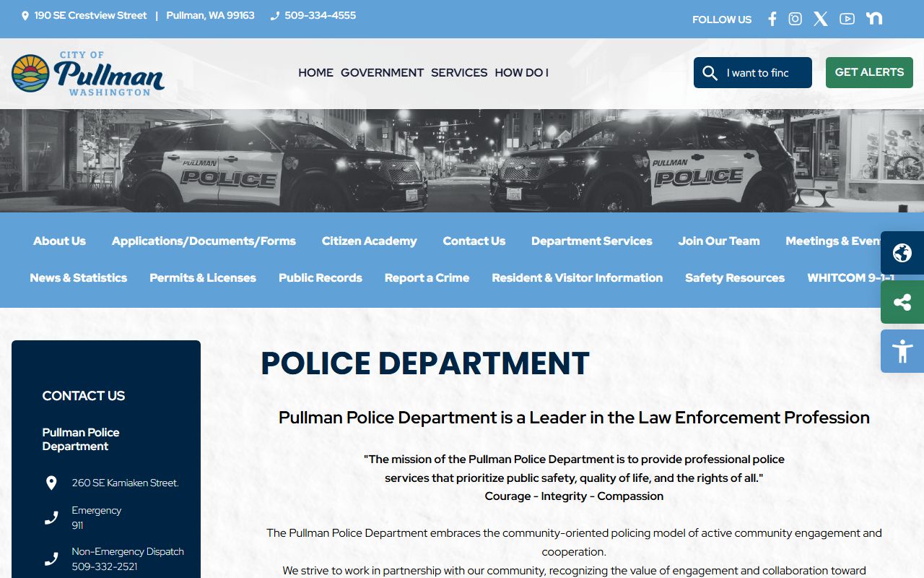Viewport: 924px width, 578px height.
Task: Click the 190 SE Crestview Street address link
Action: (90, 15)
